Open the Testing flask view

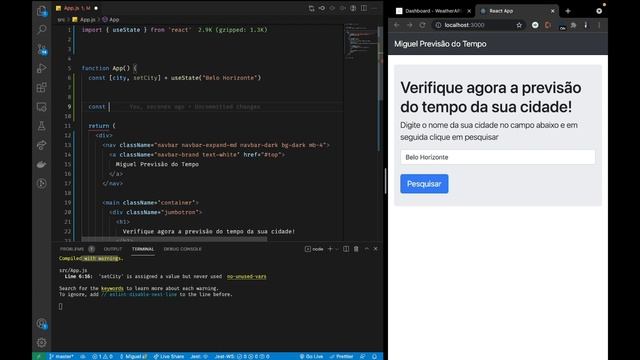coord(42,126)
